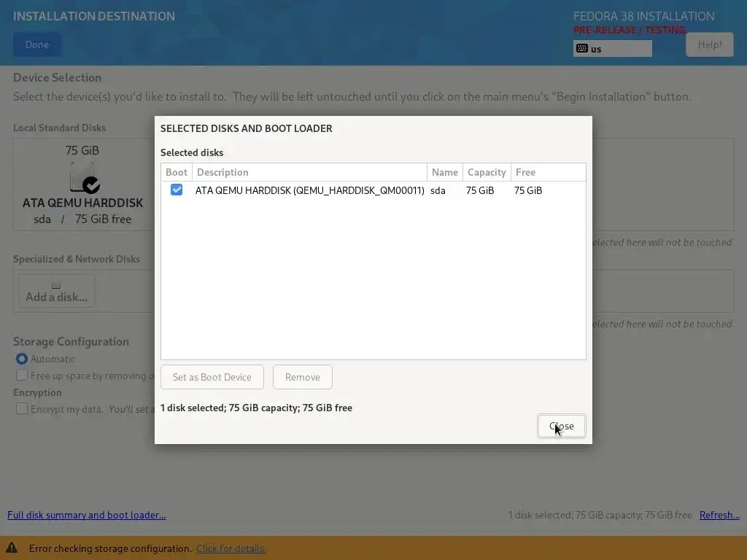The image size is (747, 560).
Task: Remove the selected disk from the list
Action: click(303, 377)
